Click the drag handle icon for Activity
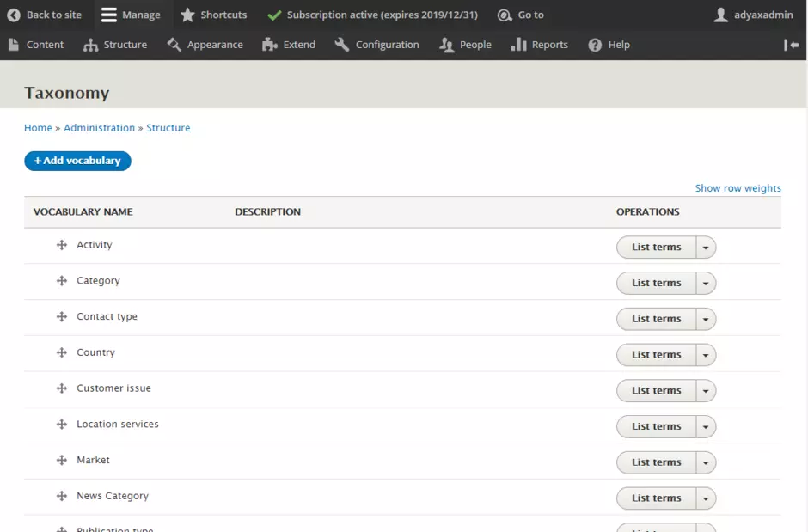This screenshot has height=532, width=808. pos(62,245)
